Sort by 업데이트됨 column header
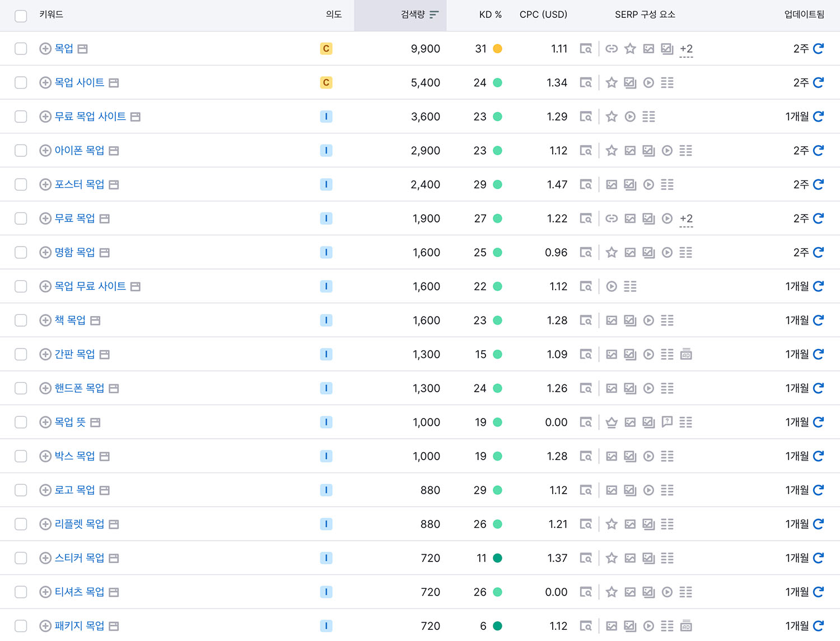This screenshot has height=641, width=840. [804, 15]
